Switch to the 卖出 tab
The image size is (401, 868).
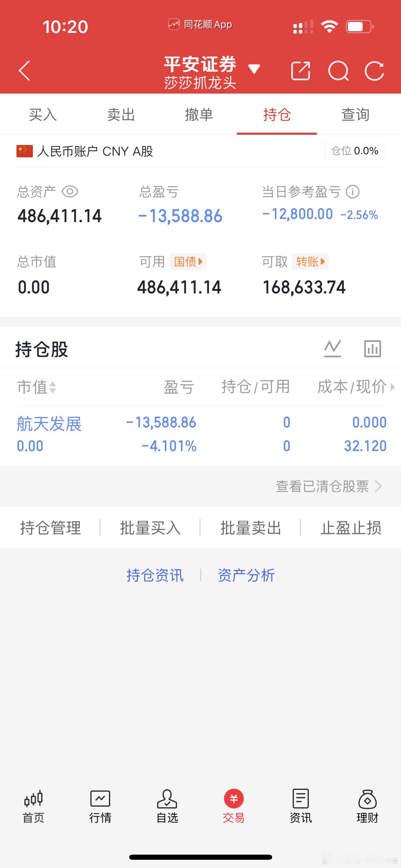[121, 114]
